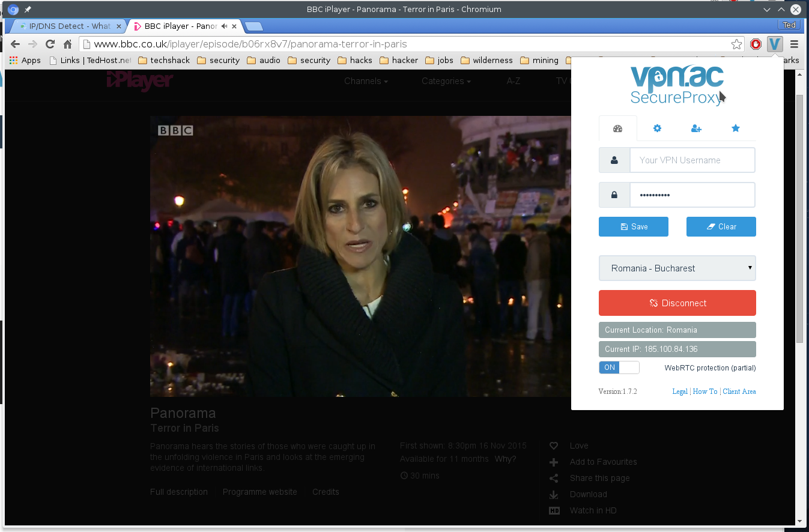The width and height of the screenshot is (809, 532).
Task: Click the page vertical scrollbar
Action: [799, 219]
